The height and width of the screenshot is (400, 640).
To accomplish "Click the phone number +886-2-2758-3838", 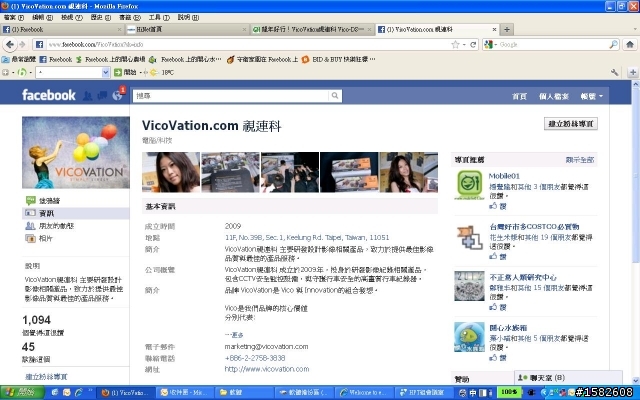I will 255,358.
